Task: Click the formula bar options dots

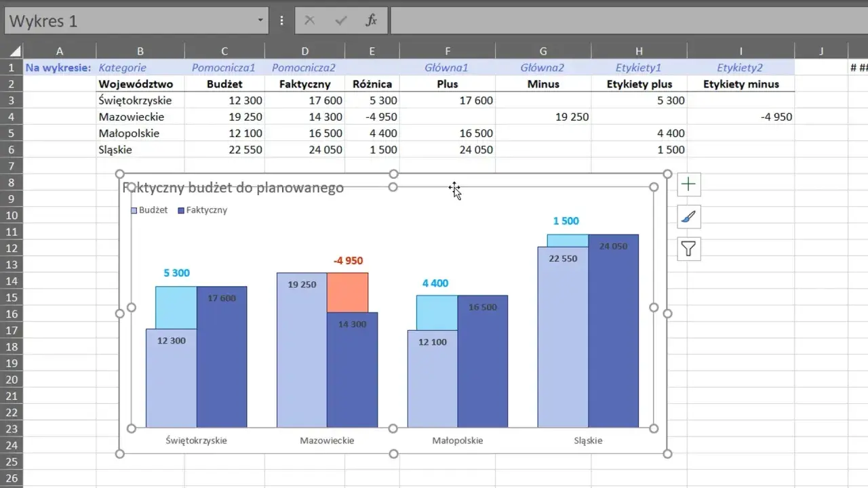Action: pyautogui.click(x=281, y=20)
